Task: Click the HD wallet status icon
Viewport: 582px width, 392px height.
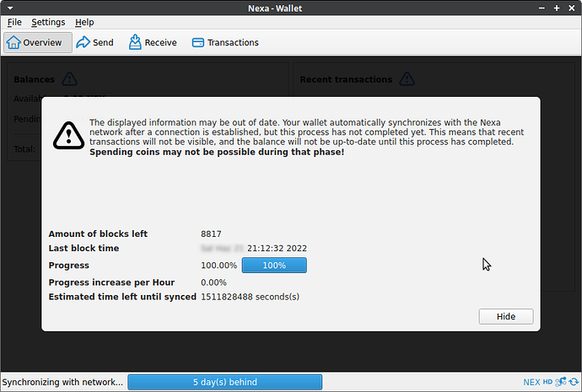Action: (x=548, y=382)
